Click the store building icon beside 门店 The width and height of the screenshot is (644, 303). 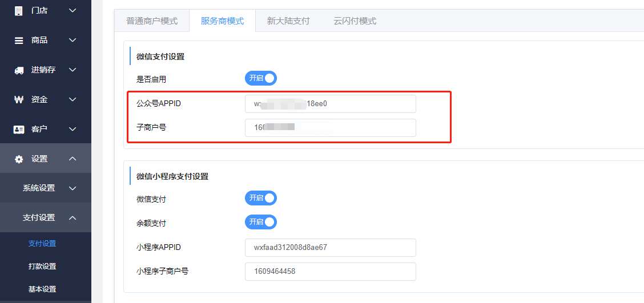pyautogui.click(x=19, y=11)
